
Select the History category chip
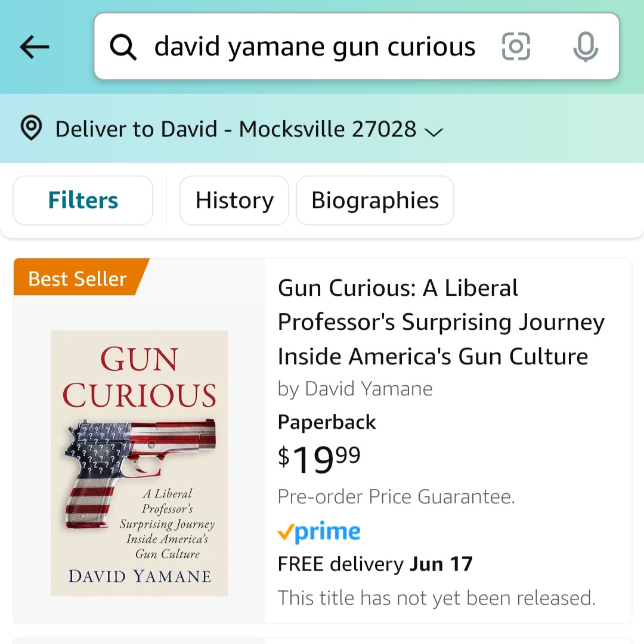tap(234, 200)
